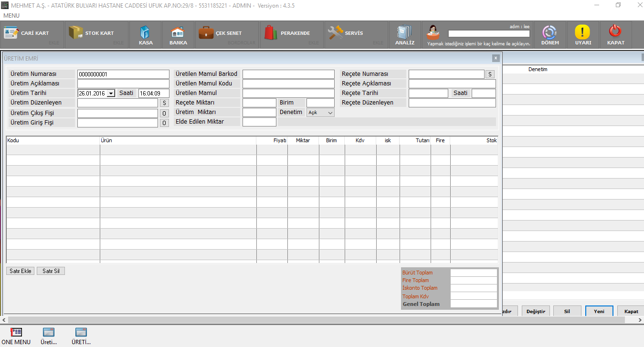
Task: Open the MENU menu bar item
Action: point(11,16)
